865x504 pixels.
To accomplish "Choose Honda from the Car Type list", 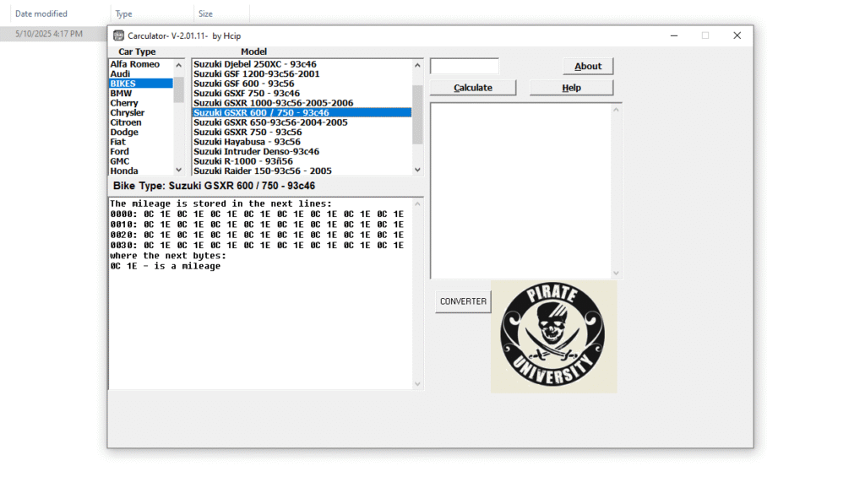I will point(124,171).
